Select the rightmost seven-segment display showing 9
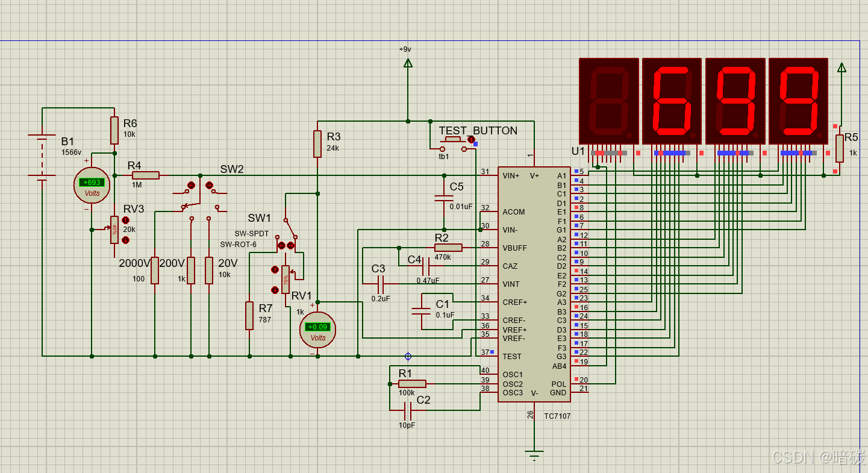This screenshot has height=473, width=868. tap(799, 101)
